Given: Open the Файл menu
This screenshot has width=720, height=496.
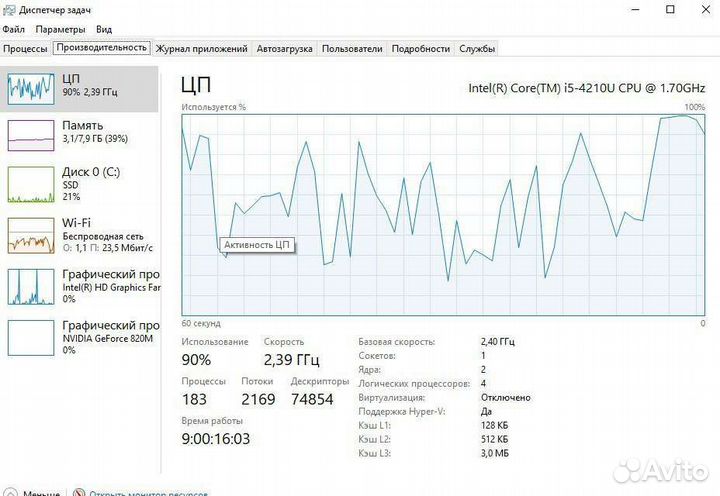Looking at the screenshot, I should click(13, 29).
